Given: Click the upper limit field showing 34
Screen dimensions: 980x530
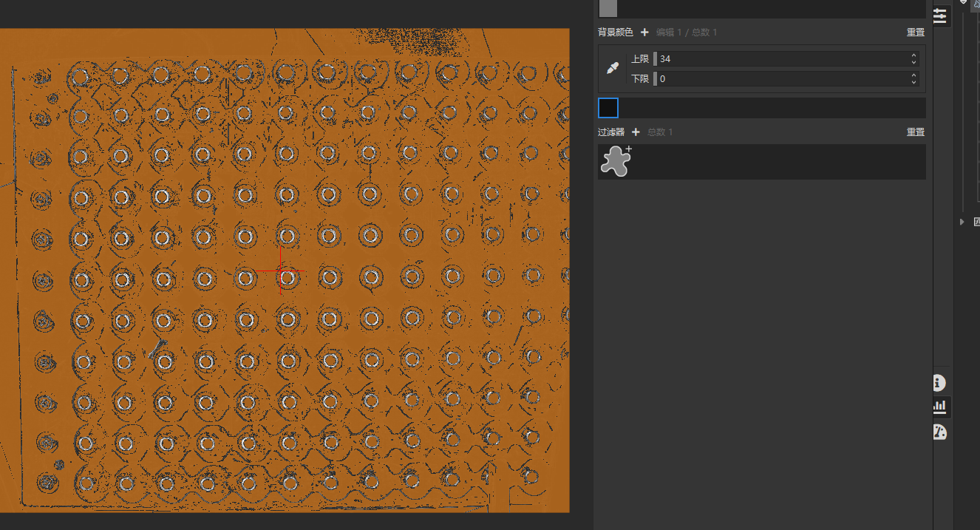Looking at the screenshot, I should (x=776, y=59).
